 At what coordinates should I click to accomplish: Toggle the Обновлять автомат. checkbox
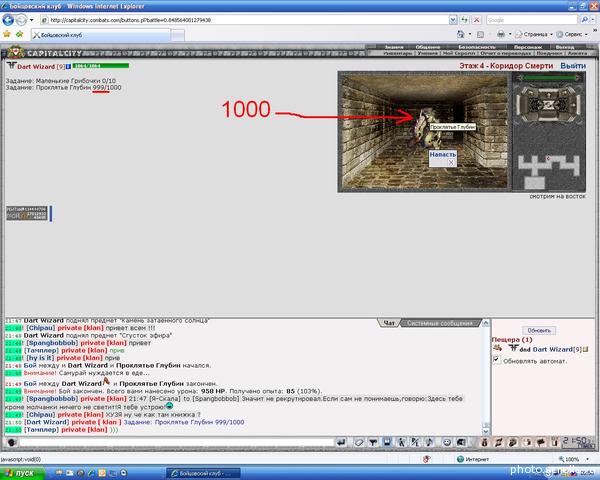(496, 359)
